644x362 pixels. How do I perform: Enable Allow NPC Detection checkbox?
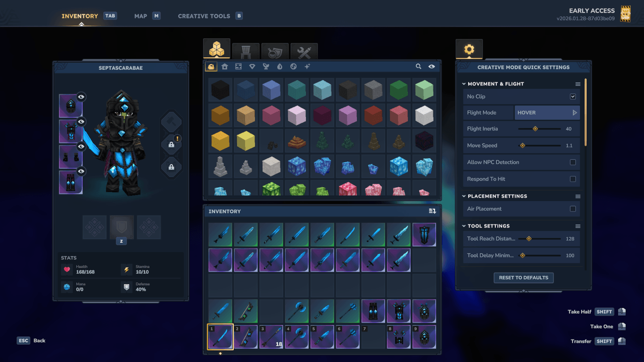[x=572, y=162]
